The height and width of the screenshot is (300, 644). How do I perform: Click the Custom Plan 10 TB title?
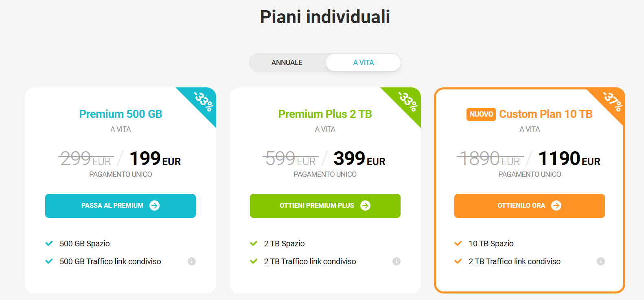(545, 114)
